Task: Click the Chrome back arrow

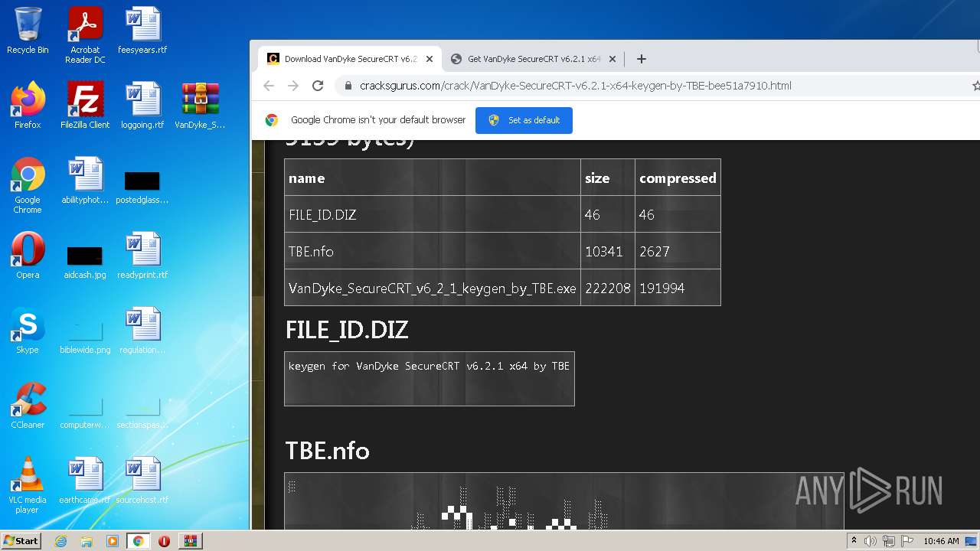Action: pyautogui.click(x=269, y=86)
